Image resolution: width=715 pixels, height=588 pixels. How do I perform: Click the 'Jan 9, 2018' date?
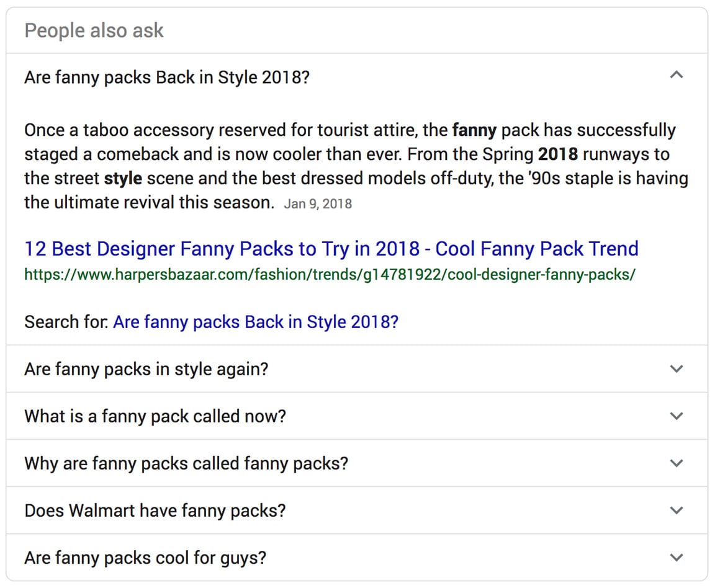point(318,203)
